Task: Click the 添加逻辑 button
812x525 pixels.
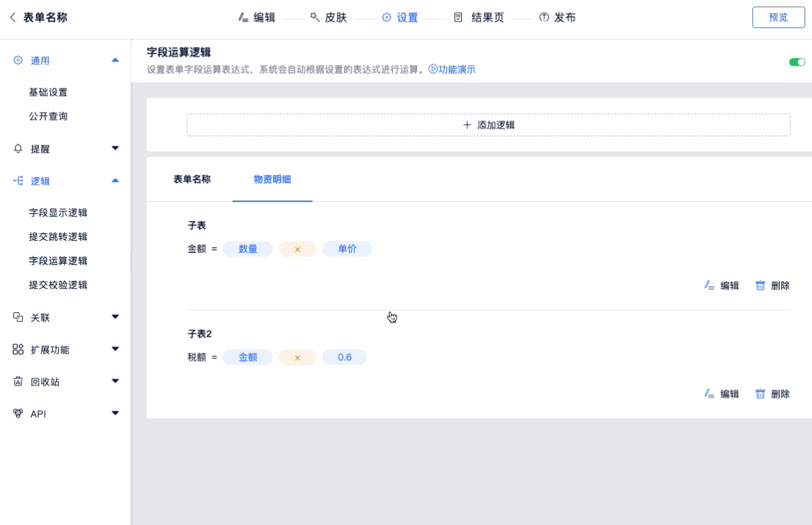Action: tap(488, 125)
